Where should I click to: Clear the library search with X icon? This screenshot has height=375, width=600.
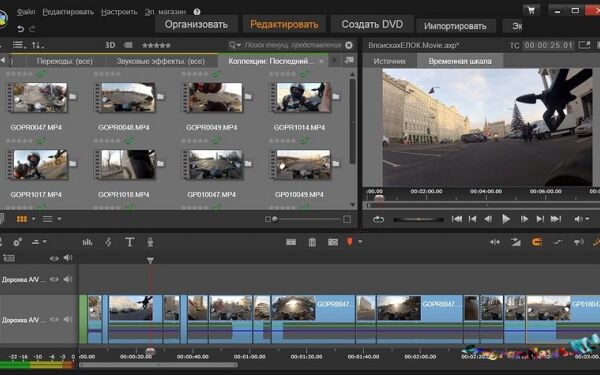coord(349,45)
